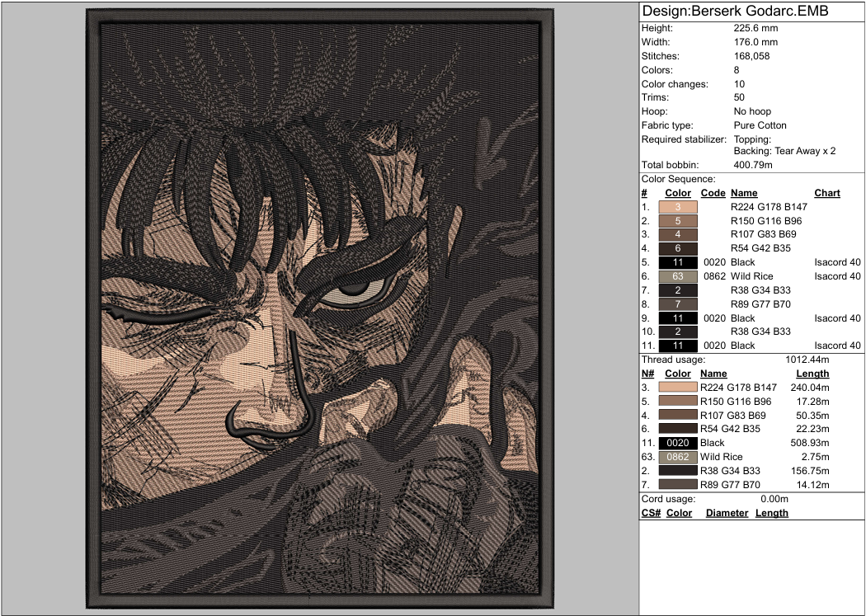The image size is (866, 616).
Task: Select the fabric type Pure Cotton
Action: point(760,125)
